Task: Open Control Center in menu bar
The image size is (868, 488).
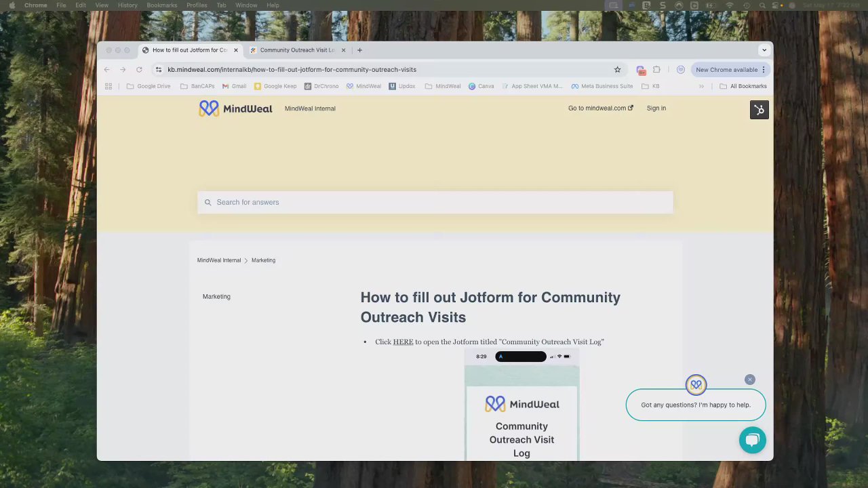Action: (776, 5)
